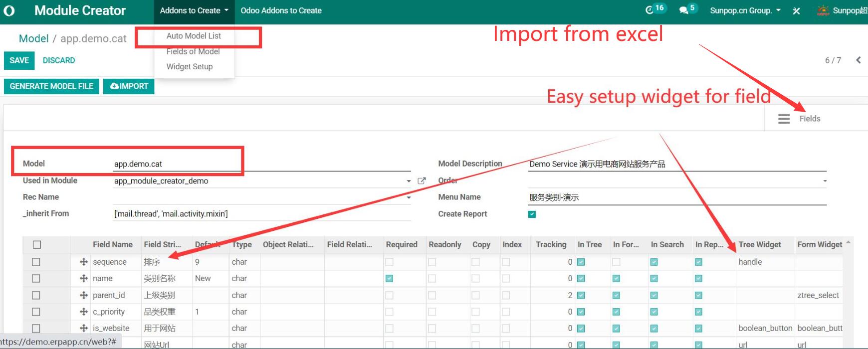Go to previous record using pager arrow
This screenshot has height=349, width=868.
pyautogui.click(x=858, y=60)
